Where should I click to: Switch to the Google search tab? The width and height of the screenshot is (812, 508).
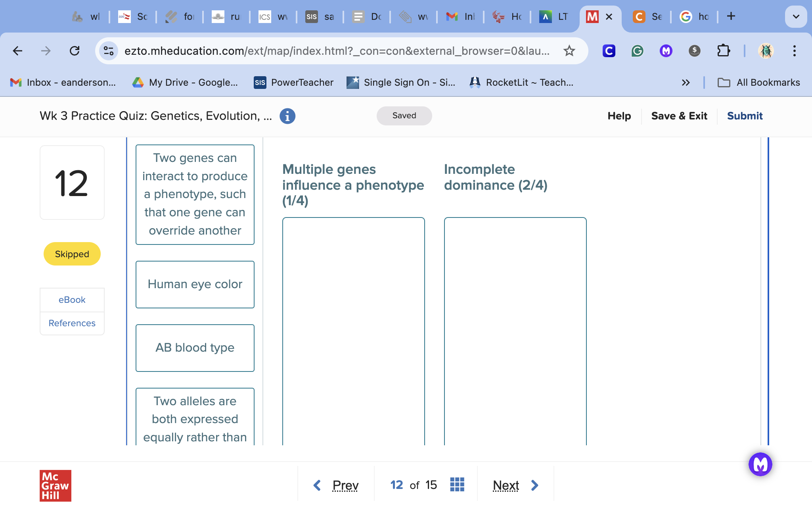pos(694,17)
